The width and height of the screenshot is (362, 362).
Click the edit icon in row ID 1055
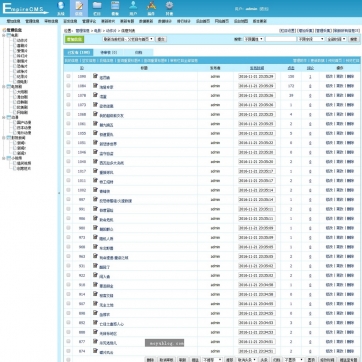point(95,133)
